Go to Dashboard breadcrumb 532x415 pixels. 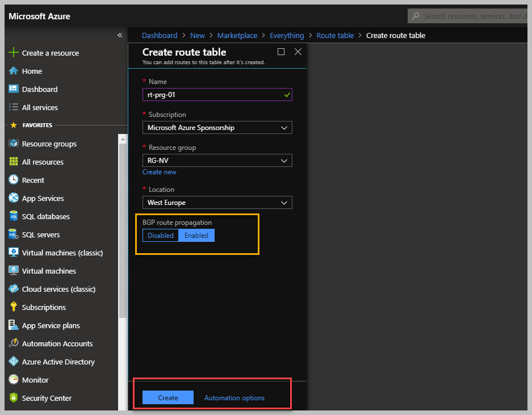(x=160, y=35)
